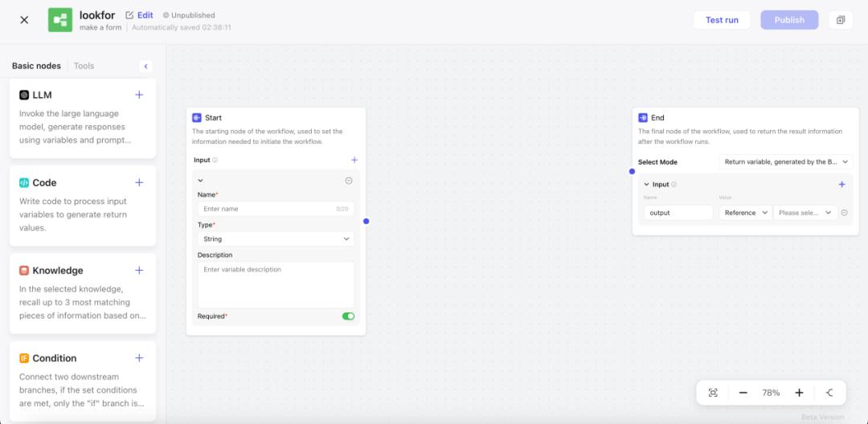Remove the Start node input variable
Viewport: 868px width, 424px height.
349,181
